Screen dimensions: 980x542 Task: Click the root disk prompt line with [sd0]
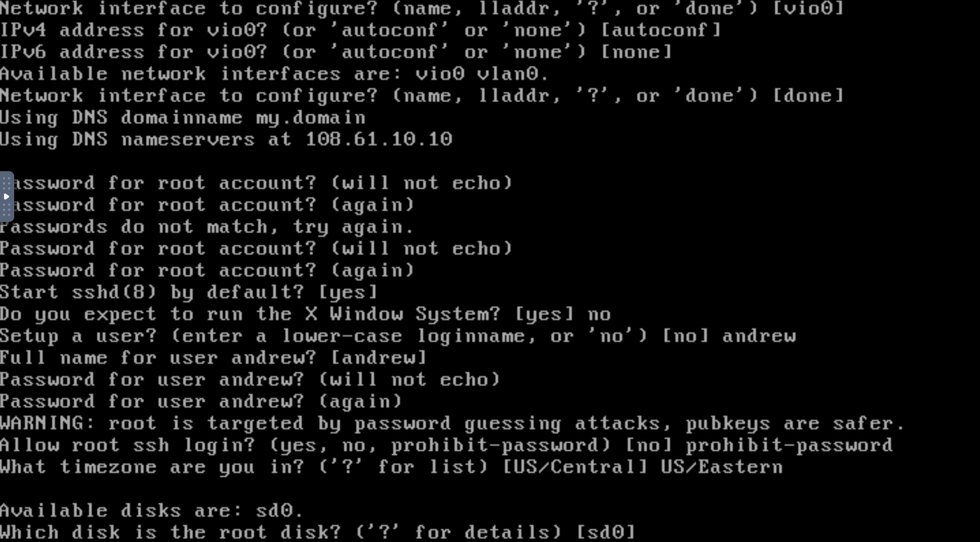pos(317,532)
